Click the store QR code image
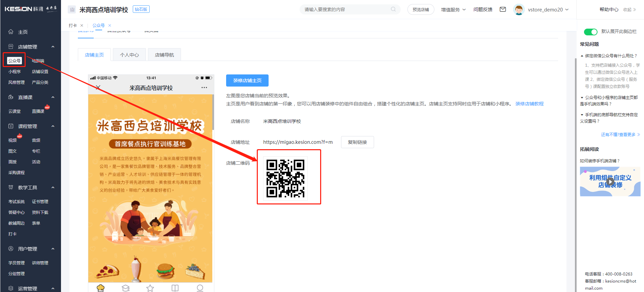The width and height of the screenshot is (644, 292). coord(285,178)
